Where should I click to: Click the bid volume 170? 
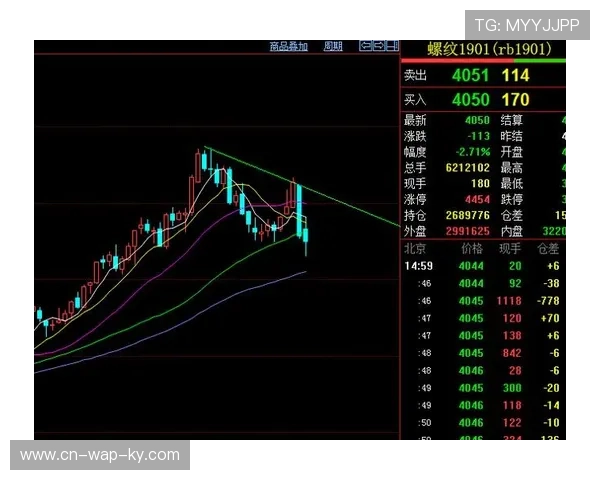(x=515, y=100)
